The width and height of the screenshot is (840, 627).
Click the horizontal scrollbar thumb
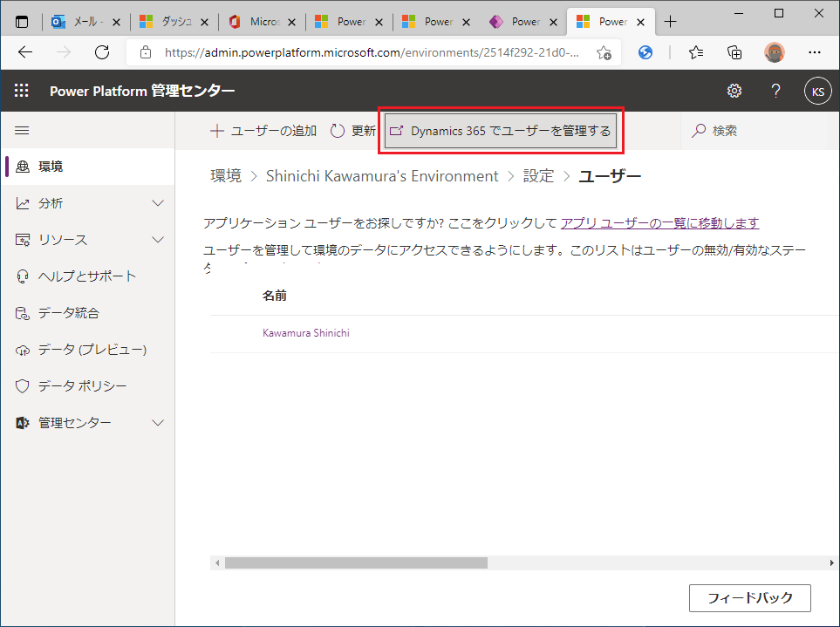(356, 562)
